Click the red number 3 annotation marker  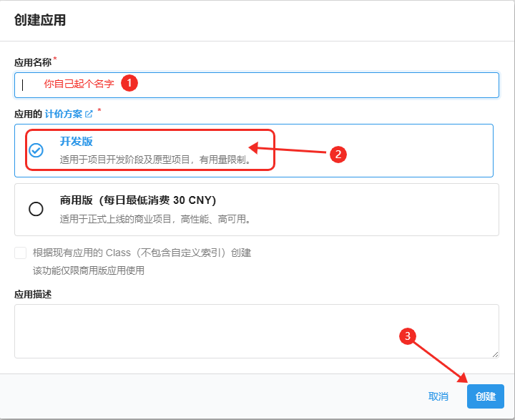pos(407,336)
